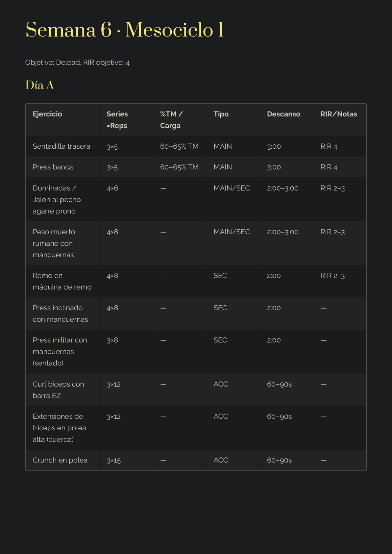Click the "3×15" series cell
392x554 pixels.
click(114, 461)
